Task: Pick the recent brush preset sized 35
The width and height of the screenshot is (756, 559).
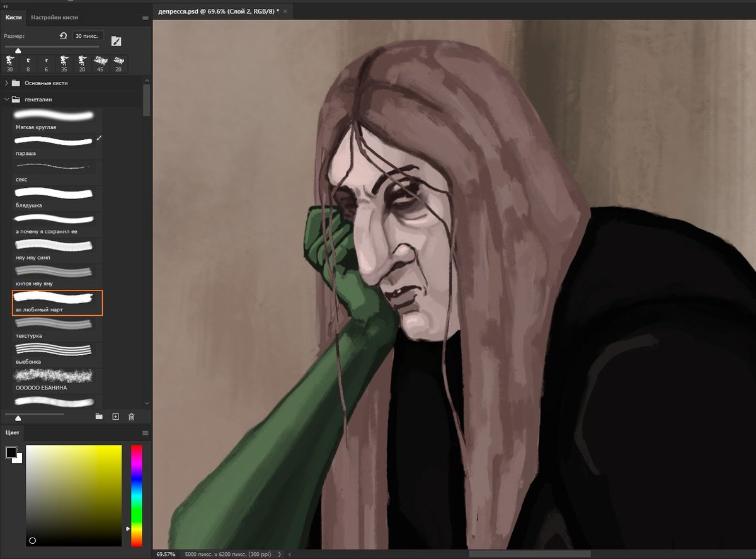Action: click(x=64, y=64)
